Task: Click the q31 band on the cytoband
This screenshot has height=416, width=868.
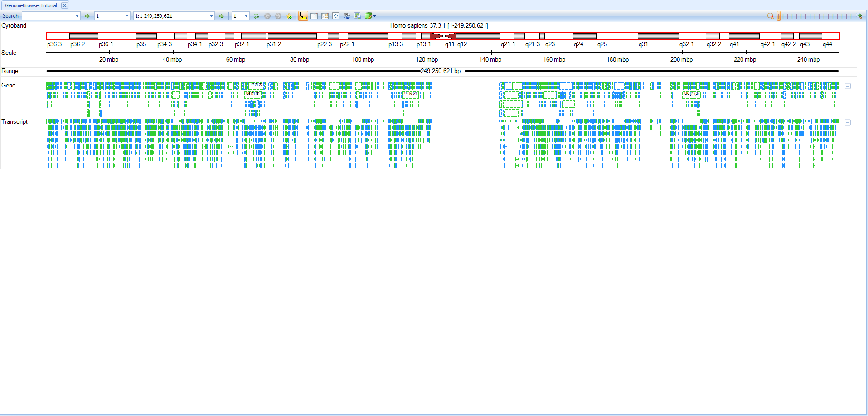Action: click(x=658, y=36)
